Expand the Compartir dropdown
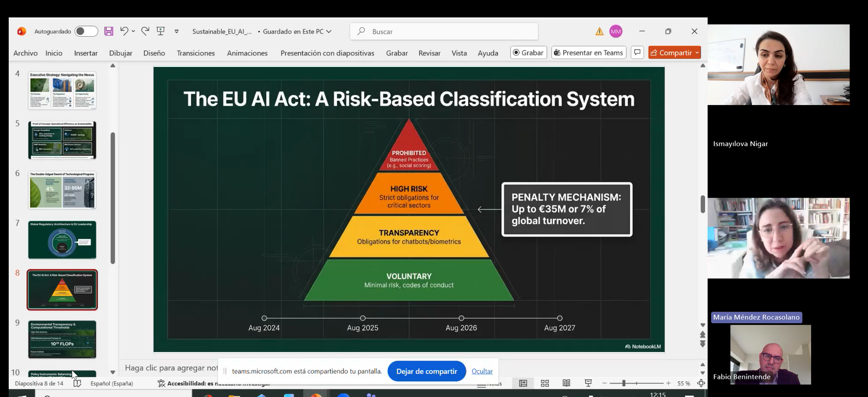 [x=697, y=53]
